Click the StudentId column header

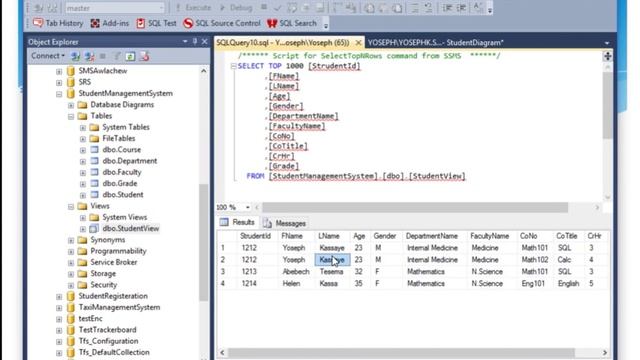pyautogui.click(x=256, y=236)
